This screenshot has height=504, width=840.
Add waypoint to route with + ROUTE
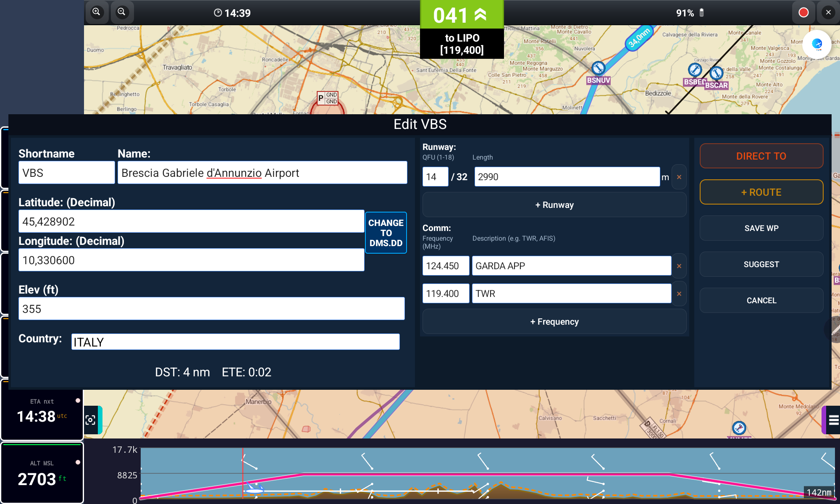tap(761, 192)
